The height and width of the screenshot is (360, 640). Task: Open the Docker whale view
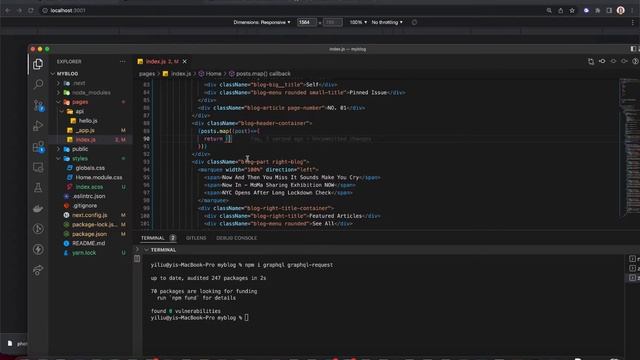tap(38, 209)
